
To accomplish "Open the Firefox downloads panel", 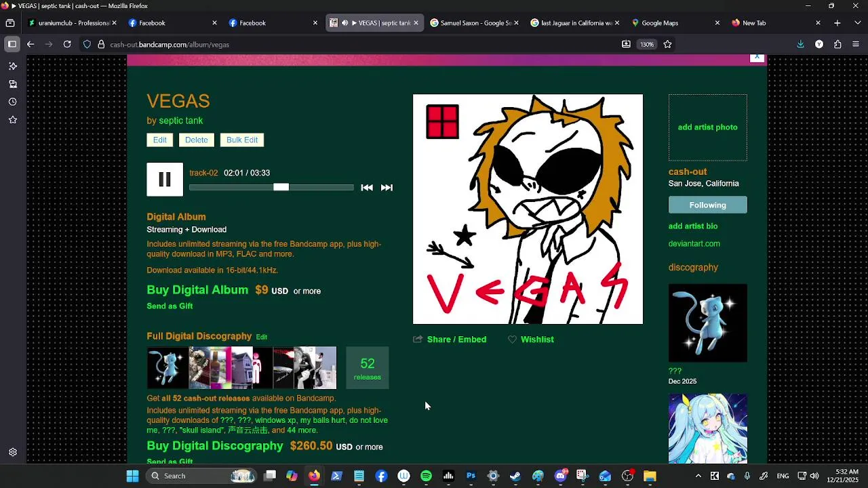I will [801, 44].
